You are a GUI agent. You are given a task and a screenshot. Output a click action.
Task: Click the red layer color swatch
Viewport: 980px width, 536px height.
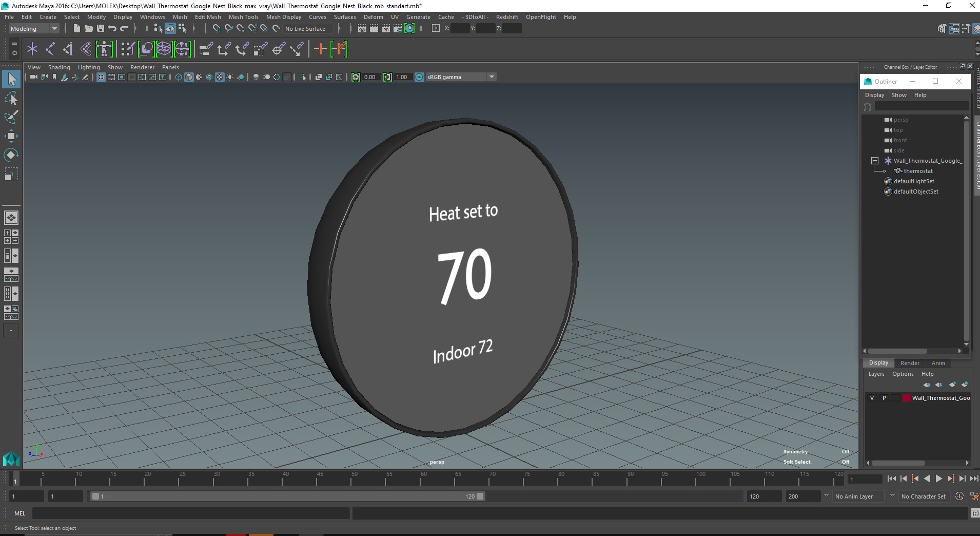(x=906, y=398)
